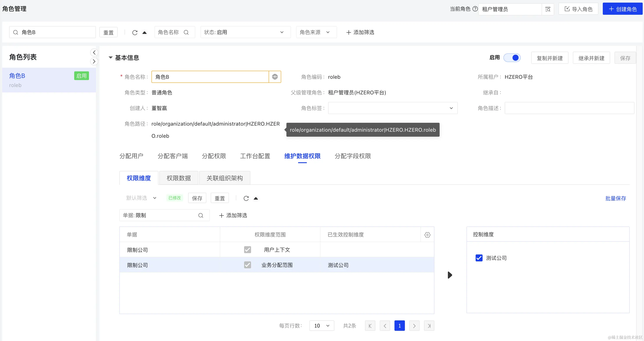The image size is (644, 341).
Task: Click the globe language icon in 角色名称 field
Action: 275,77
